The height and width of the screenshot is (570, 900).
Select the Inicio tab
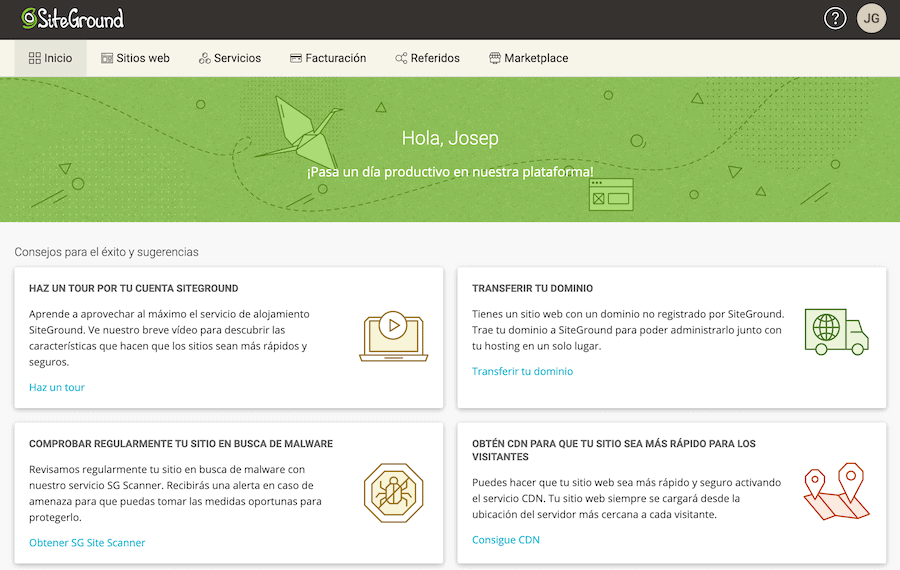[x=51, y=58]
